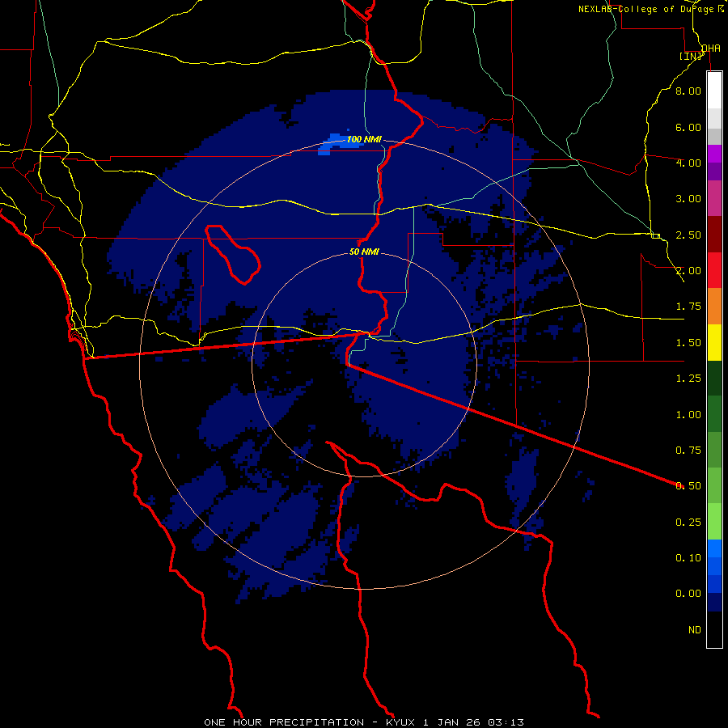Click the 0.25 legend value
Viewport: 728px width, 728px height.
coord(688,523)
